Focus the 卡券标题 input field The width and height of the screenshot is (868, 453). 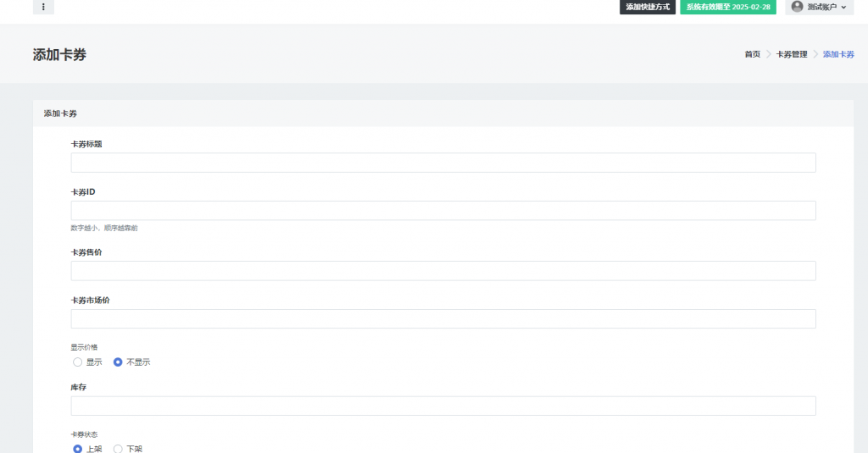(442, 163)
